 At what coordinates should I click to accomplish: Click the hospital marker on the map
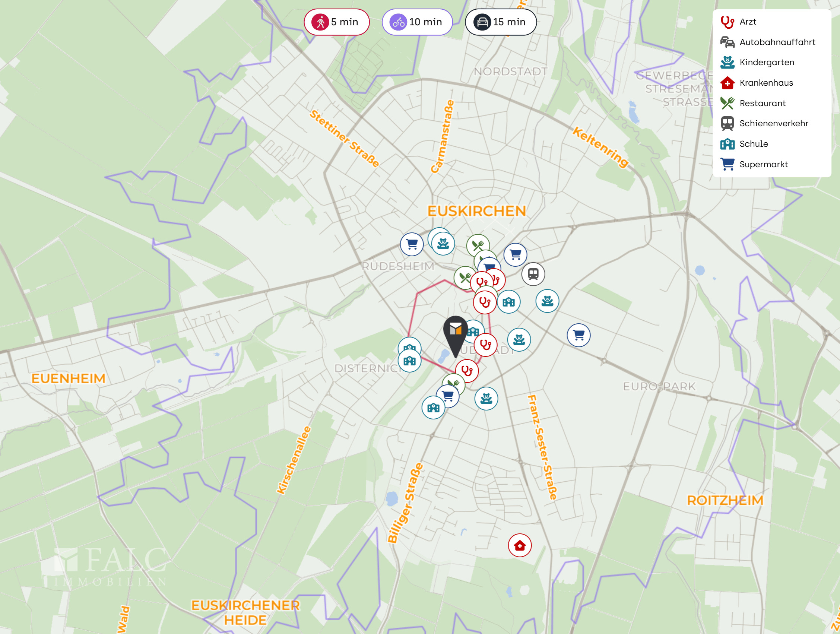(520, 546)
